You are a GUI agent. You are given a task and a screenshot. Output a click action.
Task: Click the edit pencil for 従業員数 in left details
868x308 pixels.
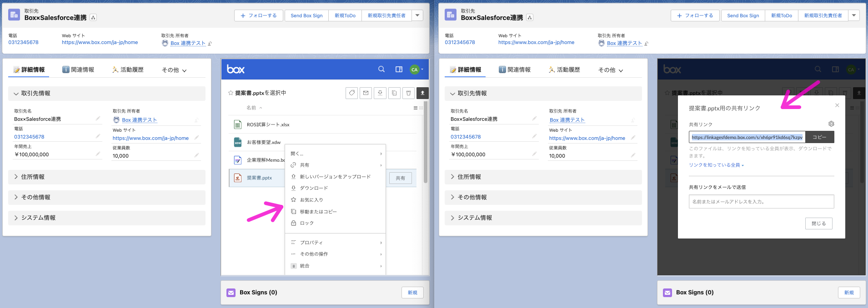coord(196,155)
